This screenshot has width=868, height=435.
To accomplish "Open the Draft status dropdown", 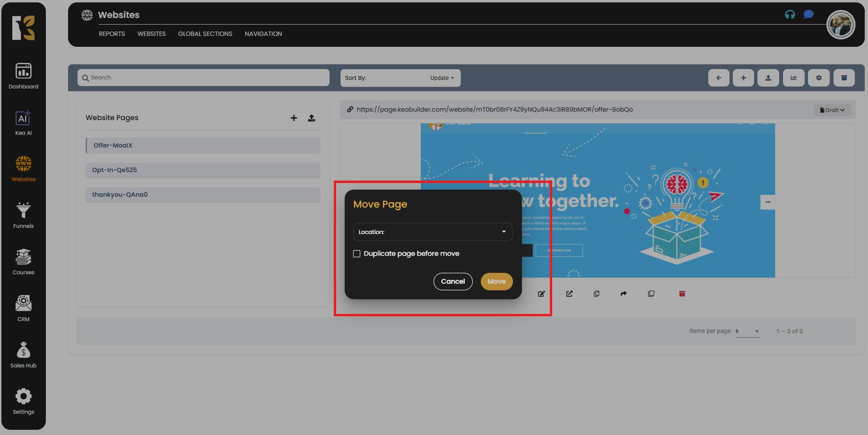I will 832,110.
